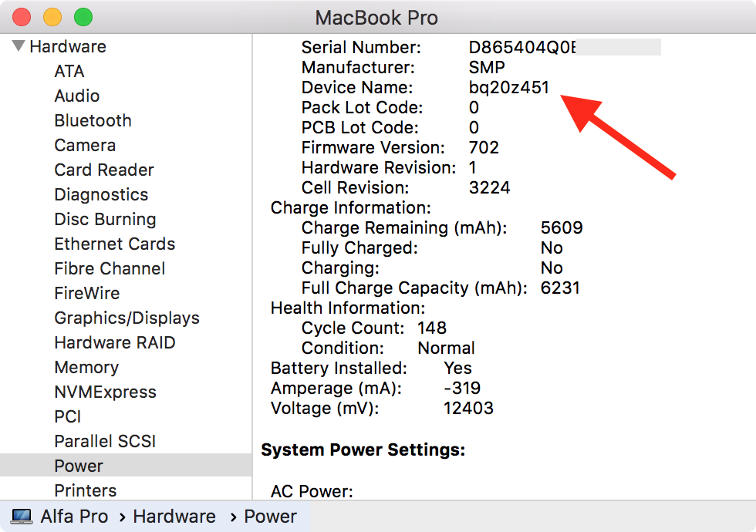
Task: Select Parallel SCSI entry
Action: pos(105,441)
